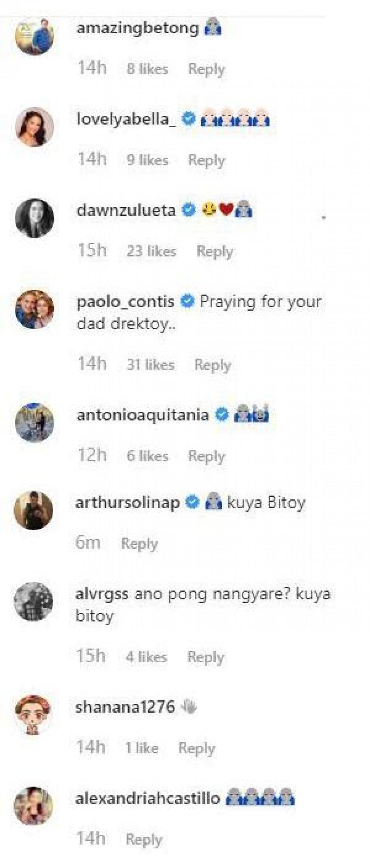This screenshot has height=868, width=370.
Task: Click alexandriahcastillo's profile photo
Action: click(34, 805)
